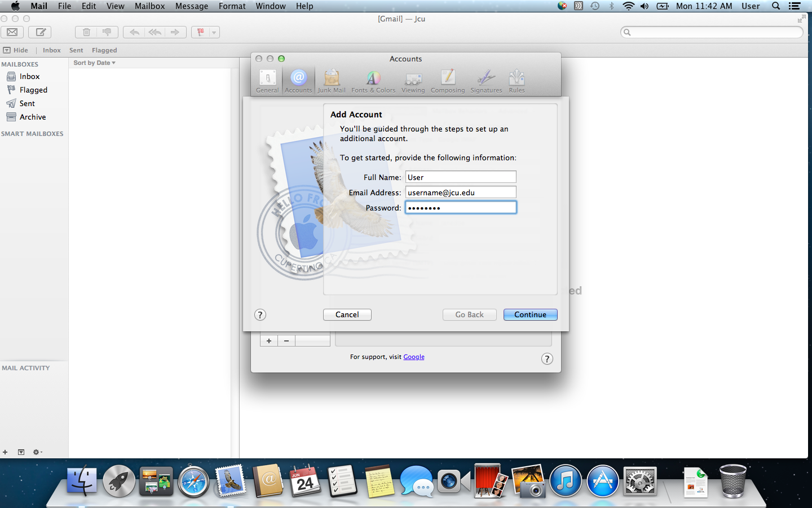The height and width of the screenshot is (508, 812).
Task: Click the Cancel button
Action: coord(347,315)
